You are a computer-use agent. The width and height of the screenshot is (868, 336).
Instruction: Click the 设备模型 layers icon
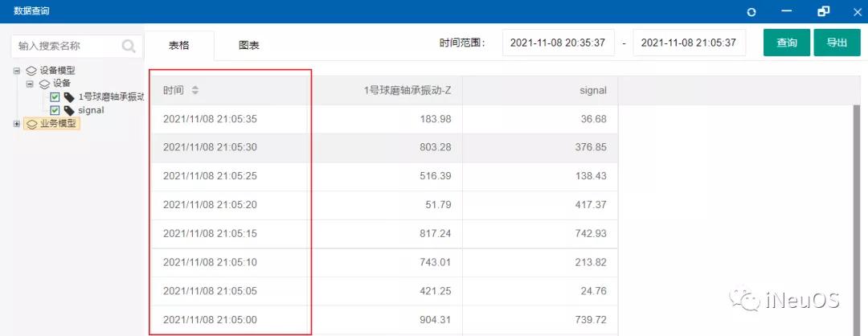click(x=31, y=71)
